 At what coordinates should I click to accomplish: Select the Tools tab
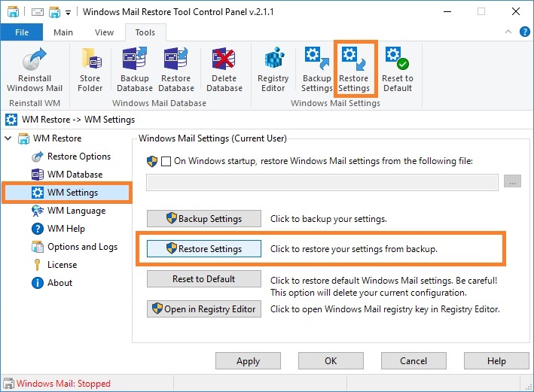point(145,32)
